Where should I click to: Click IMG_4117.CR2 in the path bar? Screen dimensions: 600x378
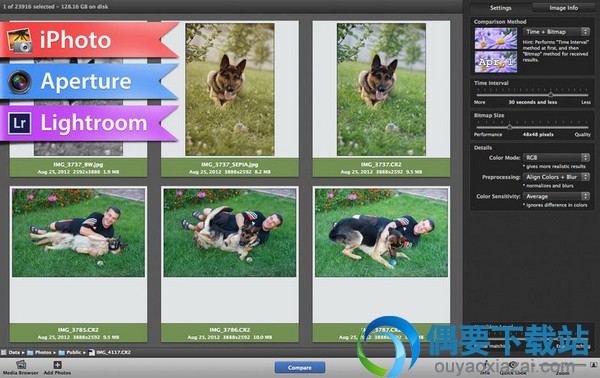pos(110,352)
